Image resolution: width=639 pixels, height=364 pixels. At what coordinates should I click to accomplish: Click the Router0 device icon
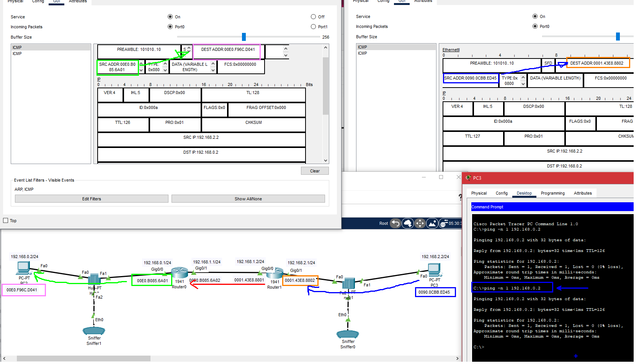179,273
